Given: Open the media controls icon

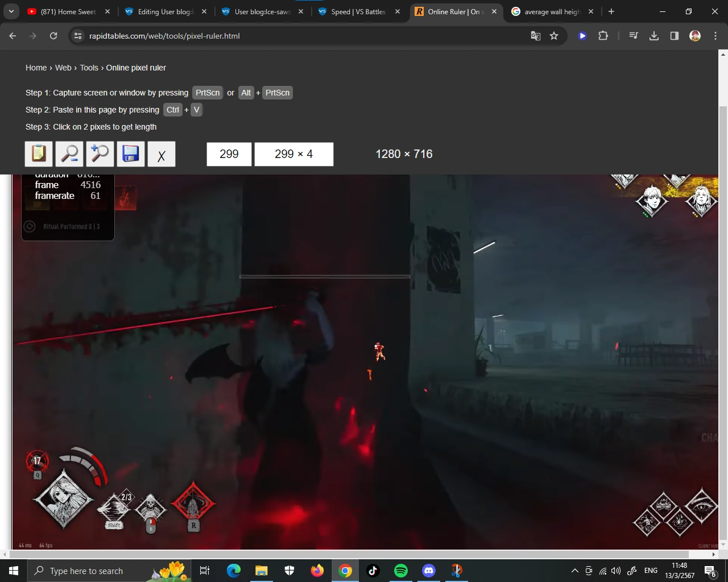Looking at the screenshot, I should click(x=634, y=36).
